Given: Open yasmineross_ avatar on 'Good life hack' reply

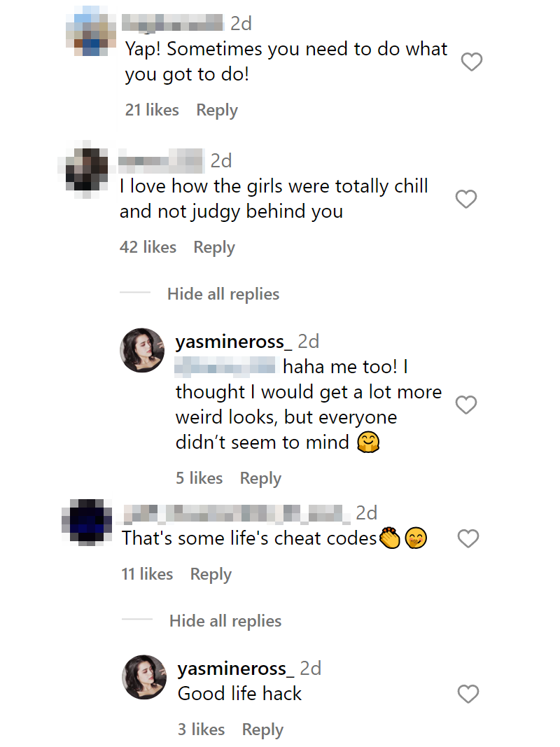Looking at the screenshot, I should [145, 677].
